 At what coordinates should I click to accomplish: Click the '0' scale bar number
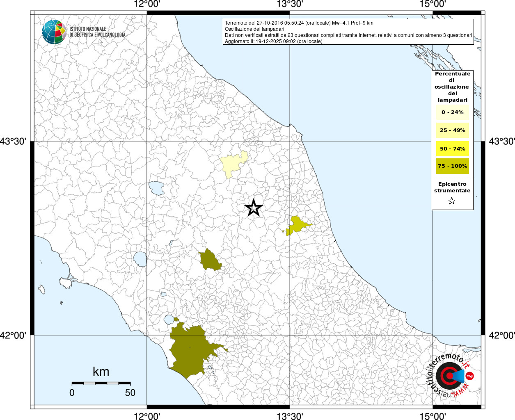pyautogui.click(x=72, y=393)
